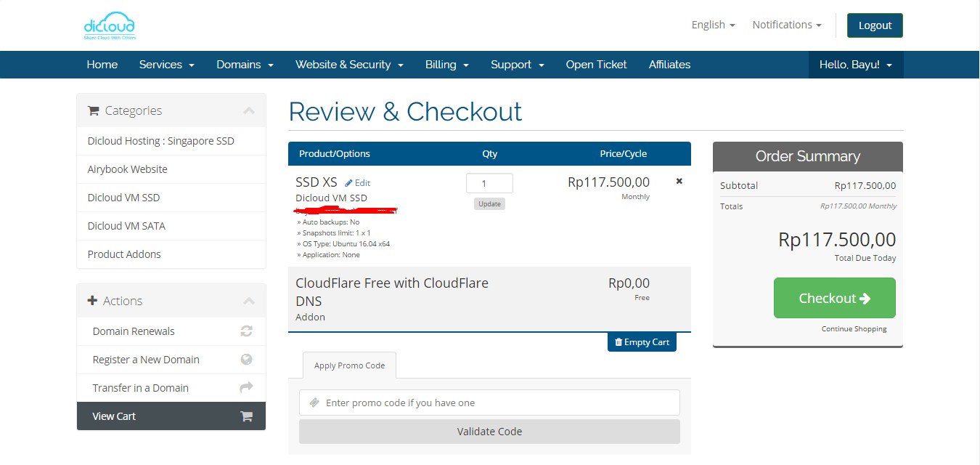The image size is (980, 465).
Task: Select Dicloud VM SATA category
Action: coord(171,226)
